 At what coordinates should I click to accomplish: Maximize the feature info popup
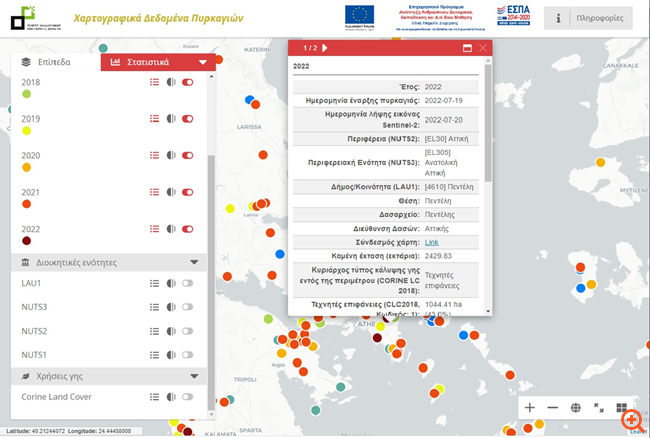[x=467, y=48]
